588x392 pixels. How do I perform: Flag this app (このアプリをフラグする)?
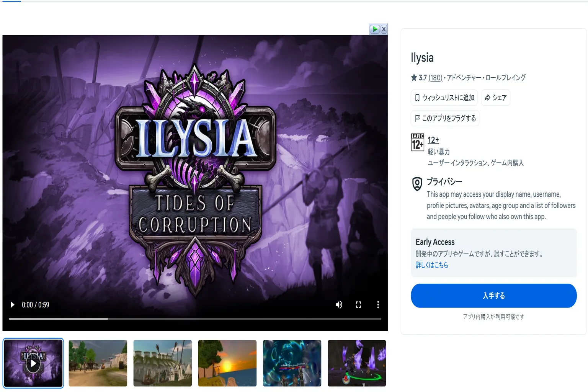tap(445, 118)
